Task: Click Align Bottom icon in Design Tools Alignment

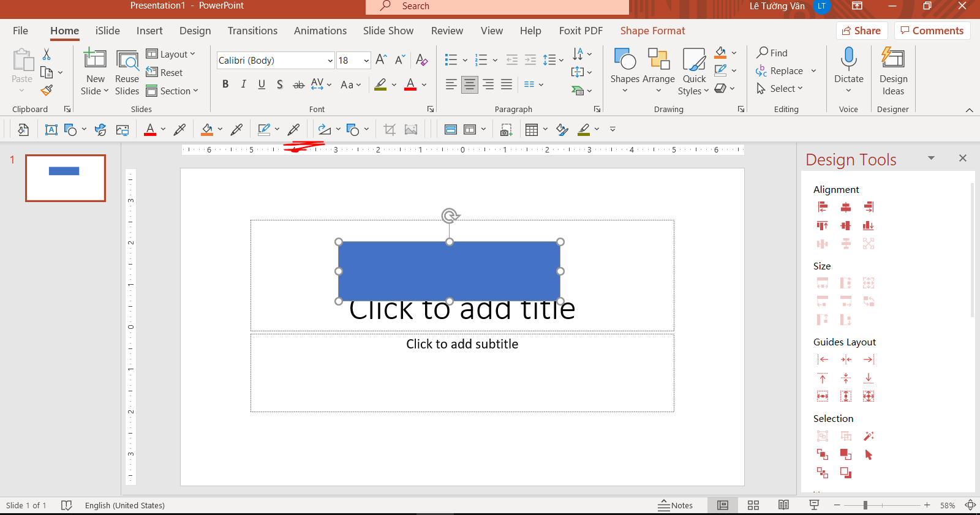Action: click(869, 225)
